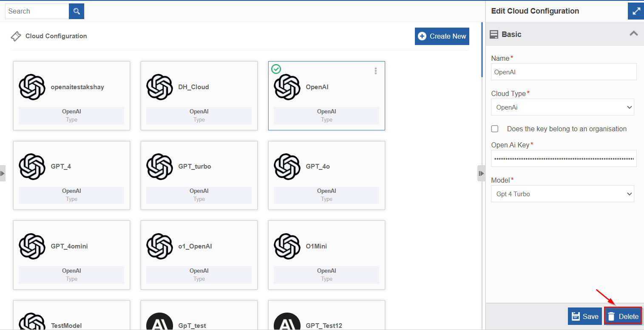Image resolution: width=644 pixels, height=330 pixels.
Task: Toggle the left side panel handle
Action: [x=3, y=173]
